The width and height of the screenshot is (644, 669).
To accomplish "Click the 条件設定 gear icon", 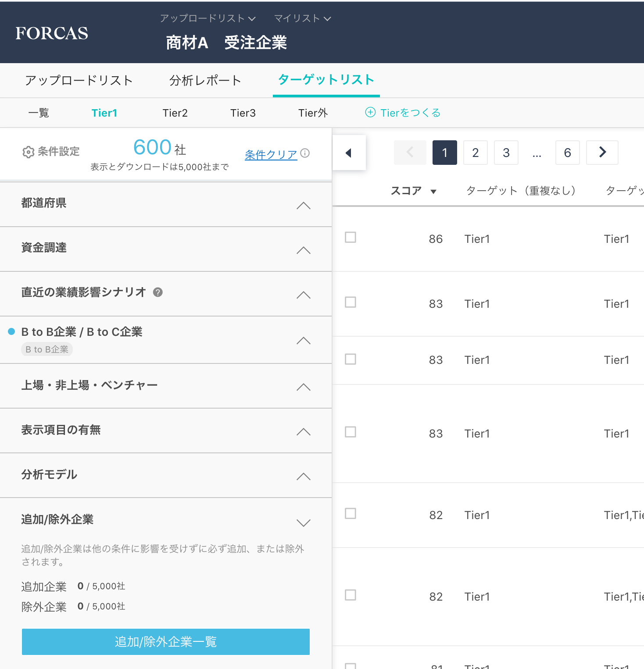I will click(28, 152).
